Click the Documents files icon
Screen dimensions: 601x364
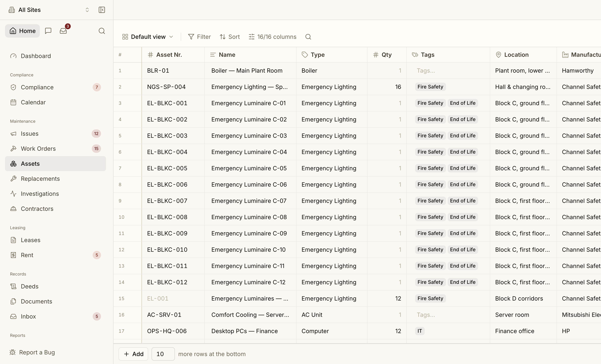[13, 301]
